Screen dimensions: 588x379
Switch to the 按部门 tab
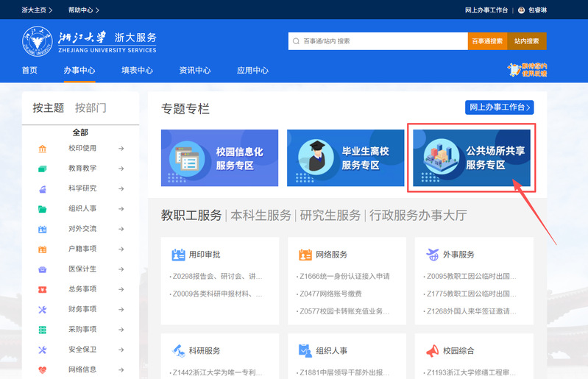click(x=91, y=108)
